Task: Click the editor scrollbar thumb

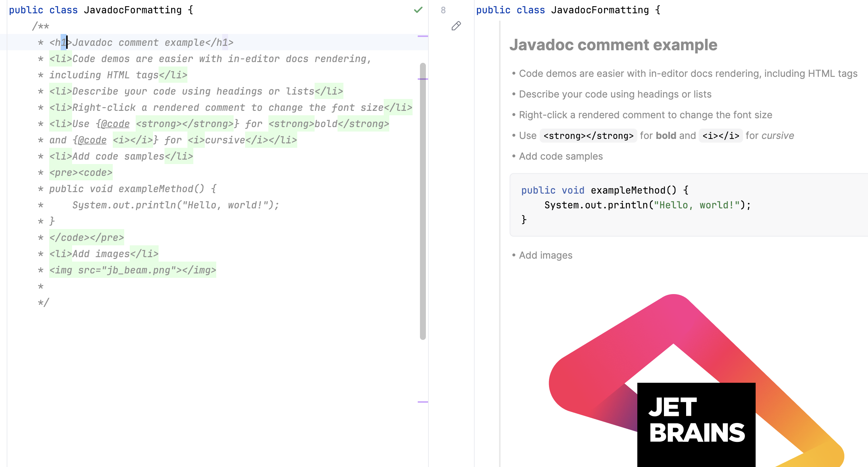Action: click(423, 203)
